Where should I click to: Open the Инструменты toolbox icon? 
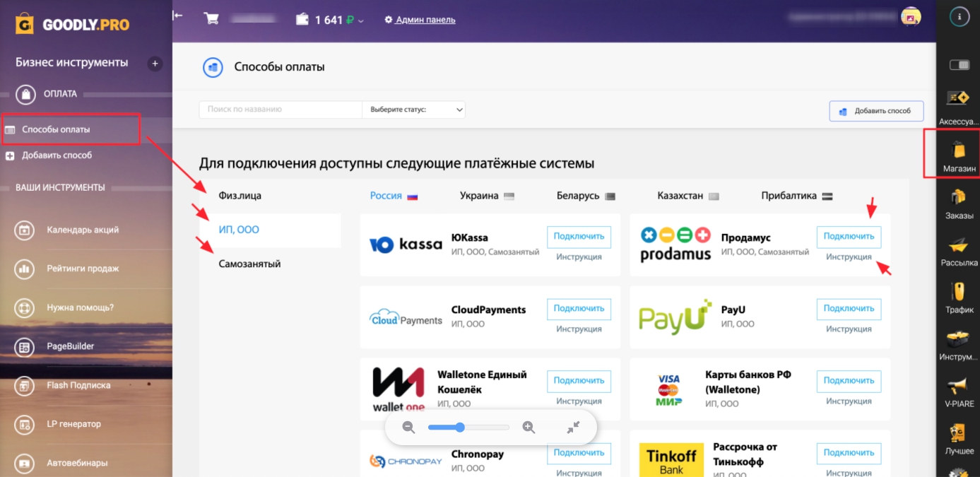pos(959,338)
